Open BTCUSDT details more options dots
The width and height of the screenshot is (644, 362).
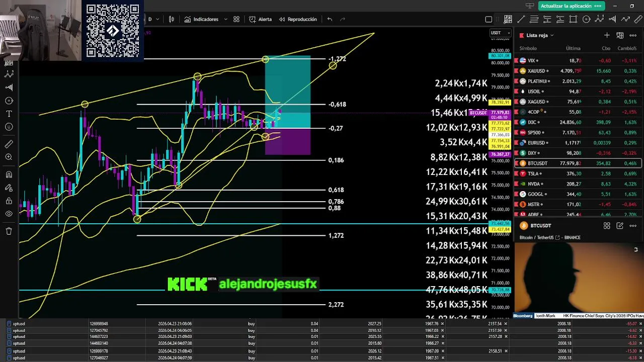coord(633,226)
